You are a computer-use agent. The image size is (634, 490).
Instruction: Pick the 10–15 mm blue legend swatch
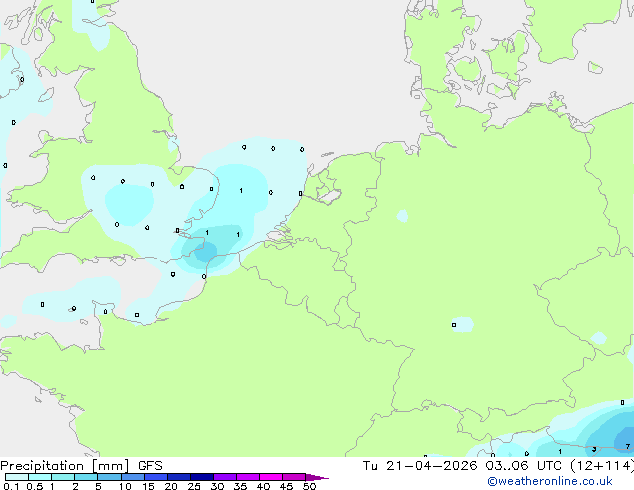132,477
